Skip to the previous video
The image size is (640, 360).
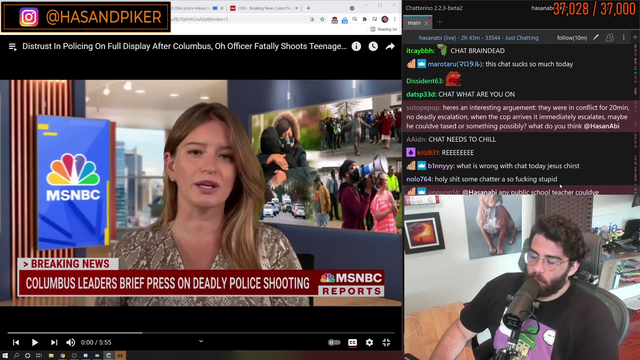tap(16, 342)
